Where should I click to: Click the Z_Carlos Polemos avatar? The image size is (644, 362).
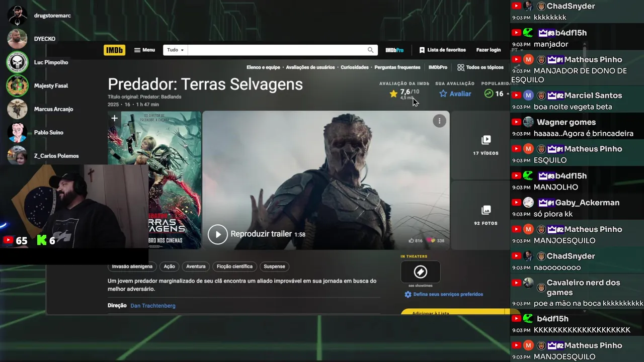(17, 155)
